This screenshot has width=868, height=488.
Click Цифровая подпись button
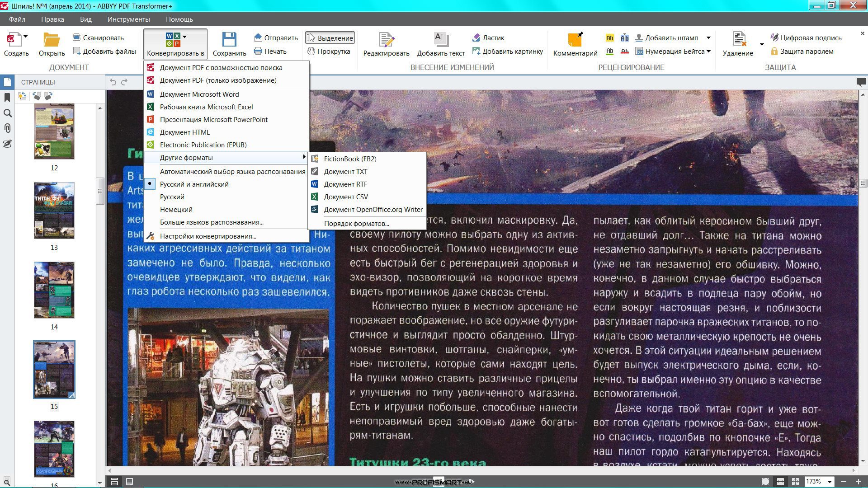pos(807,38)
